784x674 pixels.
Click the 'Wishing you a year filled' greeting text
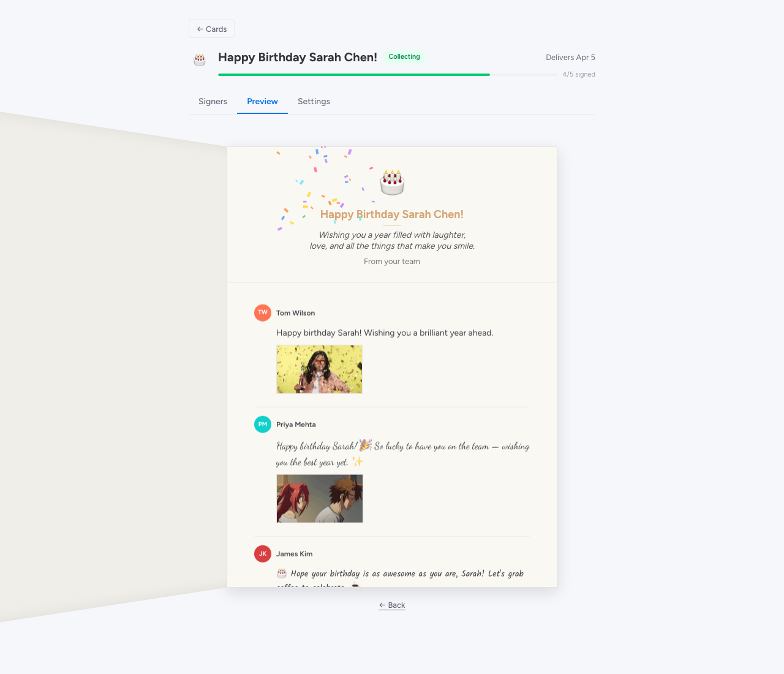pyautogui.click(x=392, y=240)
